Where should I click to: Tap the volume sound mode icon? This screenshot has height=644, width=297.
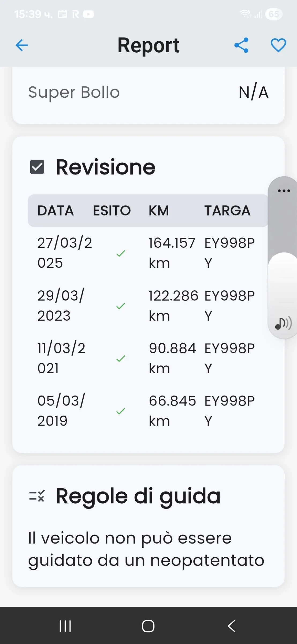click(283, 323)
